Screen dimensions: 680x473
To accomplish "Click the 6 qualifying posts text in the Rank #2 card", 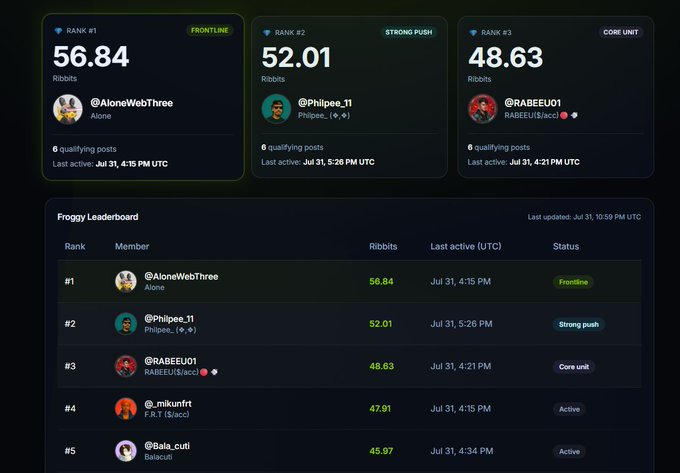I will tap(292, 147).
